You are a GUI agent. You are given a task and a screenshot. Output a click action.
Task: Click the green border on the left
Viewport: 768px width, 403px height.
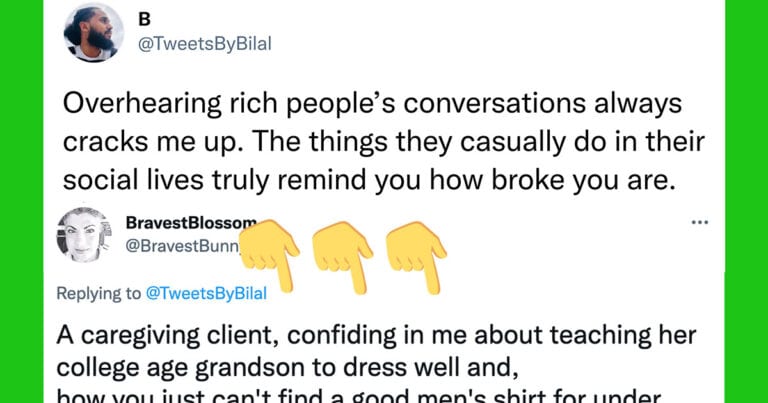coord(20,200)
